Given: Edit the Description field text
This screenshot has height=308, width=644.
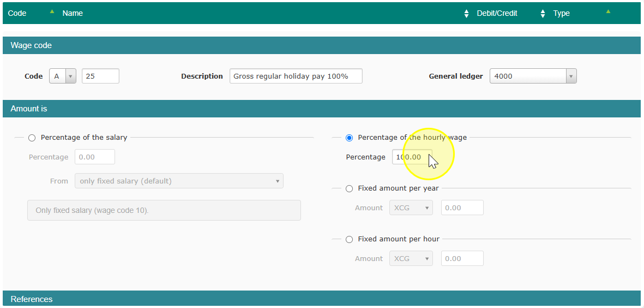Looking at the screenshot, I should coord(296,76).
